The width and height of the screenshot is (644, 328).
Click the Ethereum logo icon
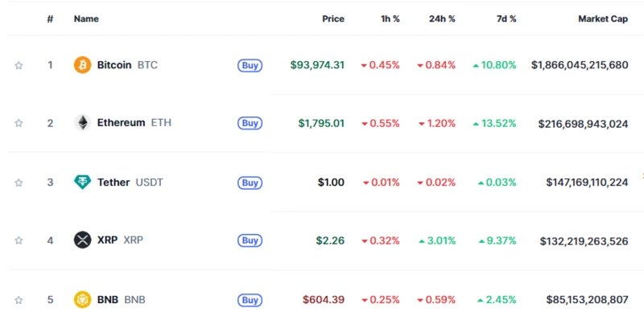(82, 123)
